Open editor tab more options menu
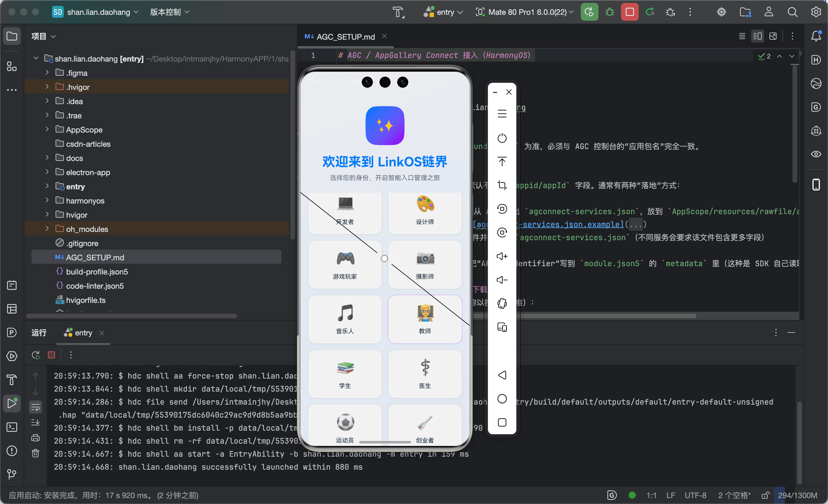828x504 pixels. pyautogui.click(x=793, y=36)
